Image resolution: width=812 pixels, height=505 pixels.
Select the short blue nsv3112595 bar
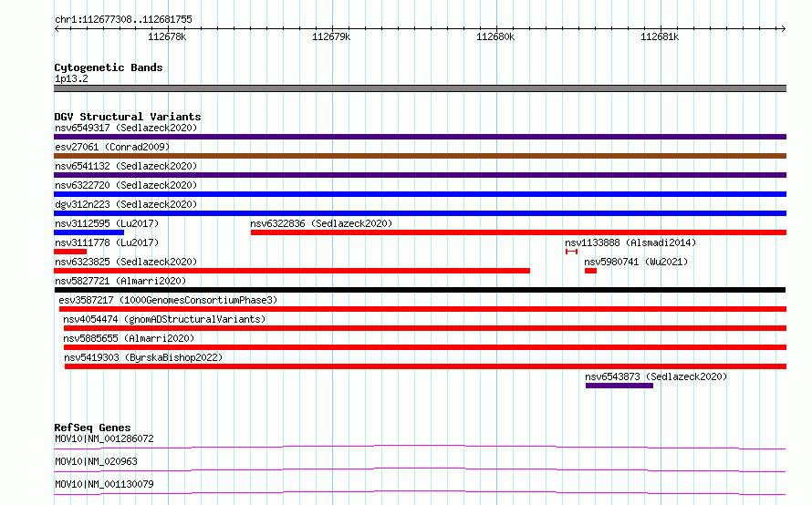[89, 232]
